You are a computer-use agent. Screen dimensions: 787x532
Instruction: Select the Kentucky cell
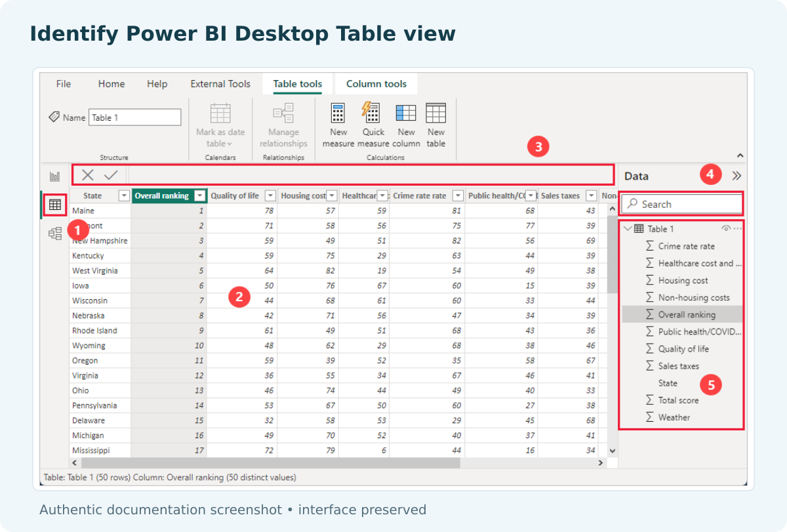tap(100, 255)
